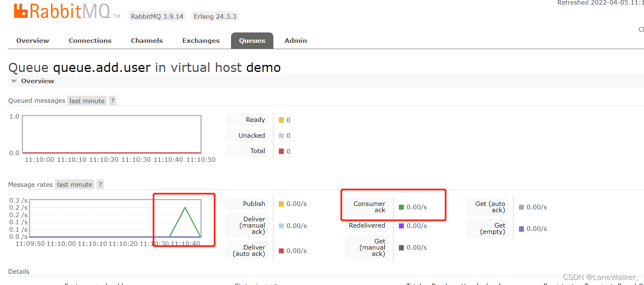The height and width of the screenshot is (285, 644).
Task: Open the Channels tab
Action: coord(146,40)
